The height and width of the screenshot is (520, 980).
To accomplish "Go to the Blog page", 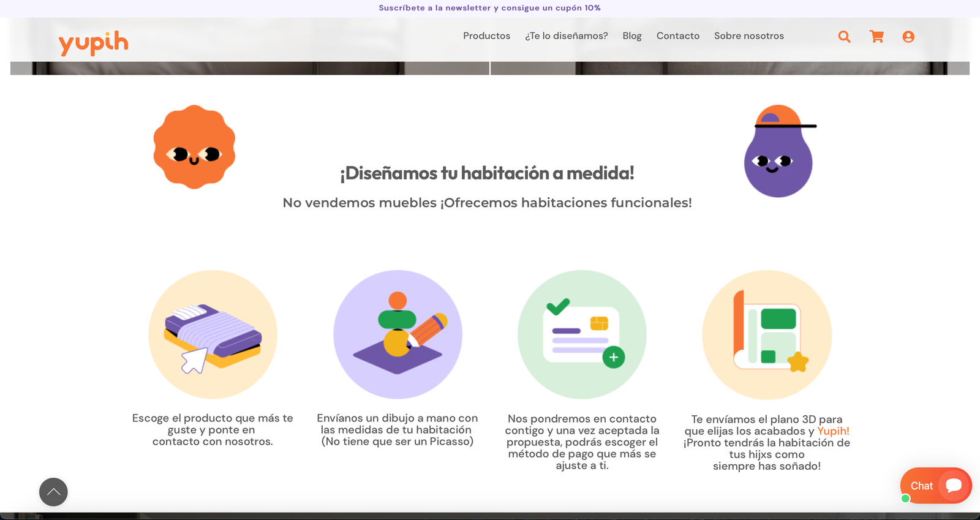I will 632,36.
